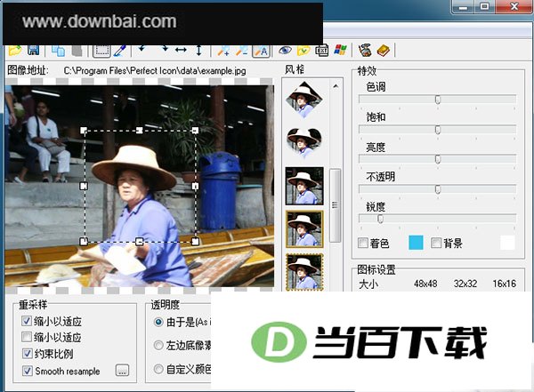Choose the gold-framed style thumbnail

pyautogui.click(x=304, y=229)
